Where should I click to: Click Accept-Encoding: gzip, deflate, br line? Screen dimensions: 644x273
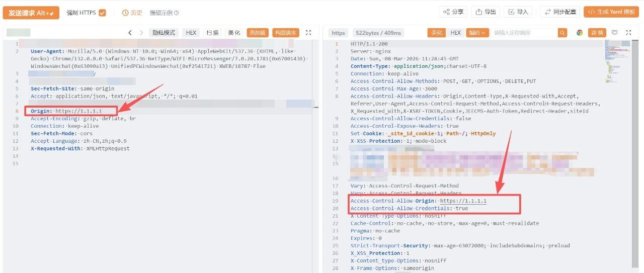click(83, 119)
